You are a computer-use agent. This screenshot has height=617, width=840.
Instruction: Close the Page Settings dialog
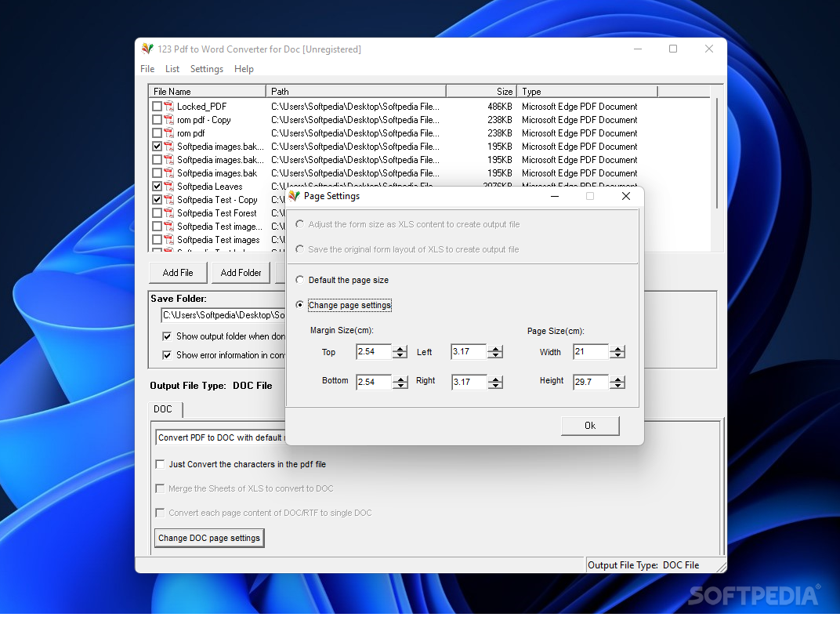click(626, 196)
